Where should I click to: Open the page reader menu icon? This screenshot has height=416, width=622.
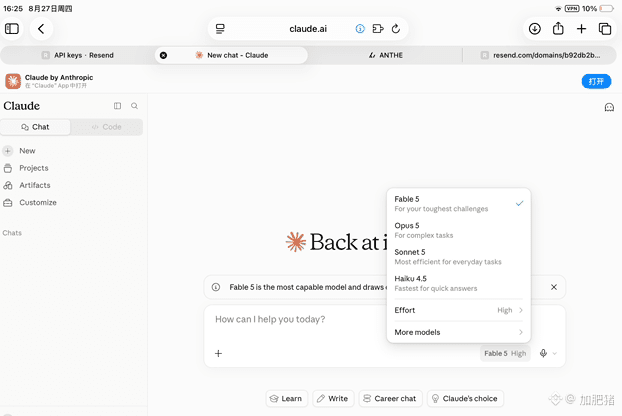pos(220,29)
